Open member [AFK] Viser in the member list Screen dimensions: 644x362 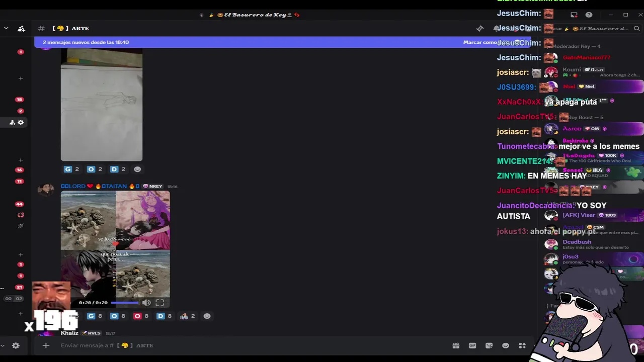[594, 215]
